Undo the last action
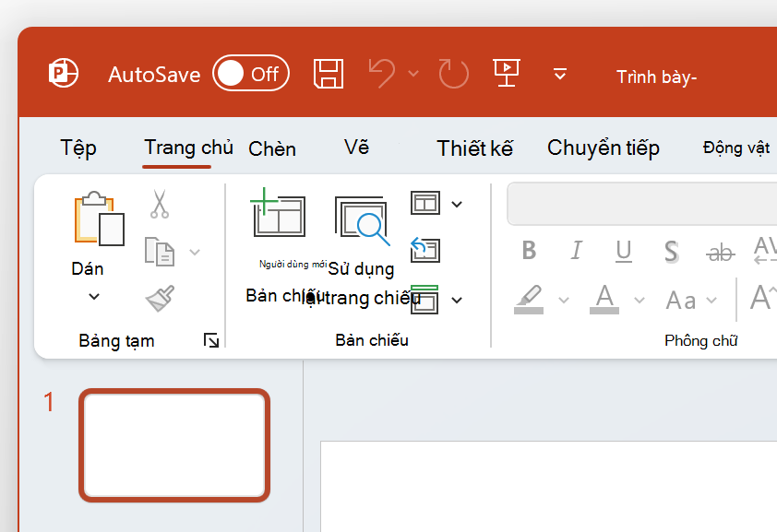This screenshot has width=777, height=532. [382, 74]
